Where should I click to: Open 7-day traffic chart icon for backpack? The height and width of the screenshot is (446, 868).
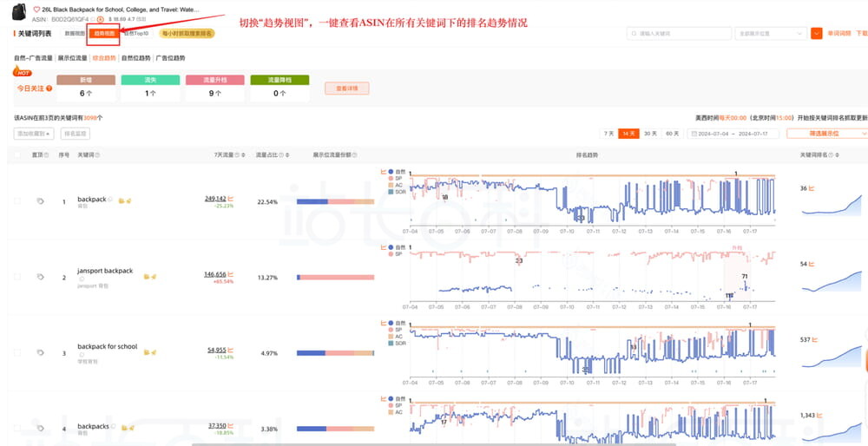click(x=231, y=198)
